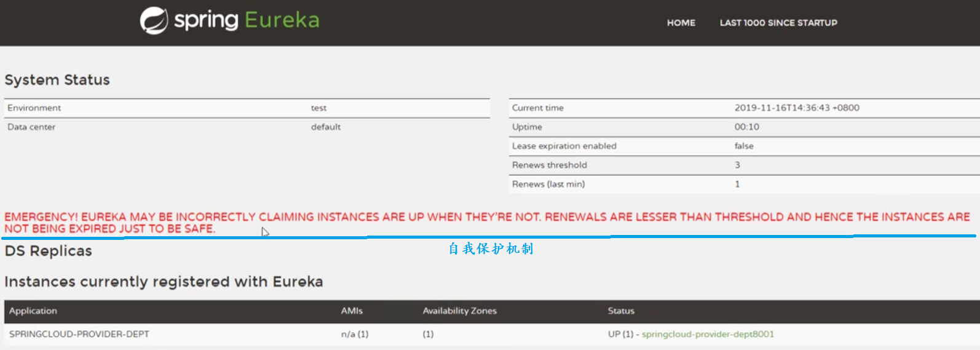This screenshot has width=980, height=350.
Task: Select the Environment label
Action: 34,108
